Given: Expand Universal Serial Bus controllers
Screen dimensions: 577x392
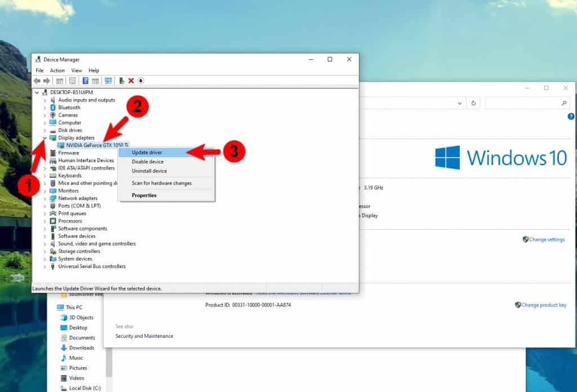Looking at the screenshot, I should coord(45,266).
